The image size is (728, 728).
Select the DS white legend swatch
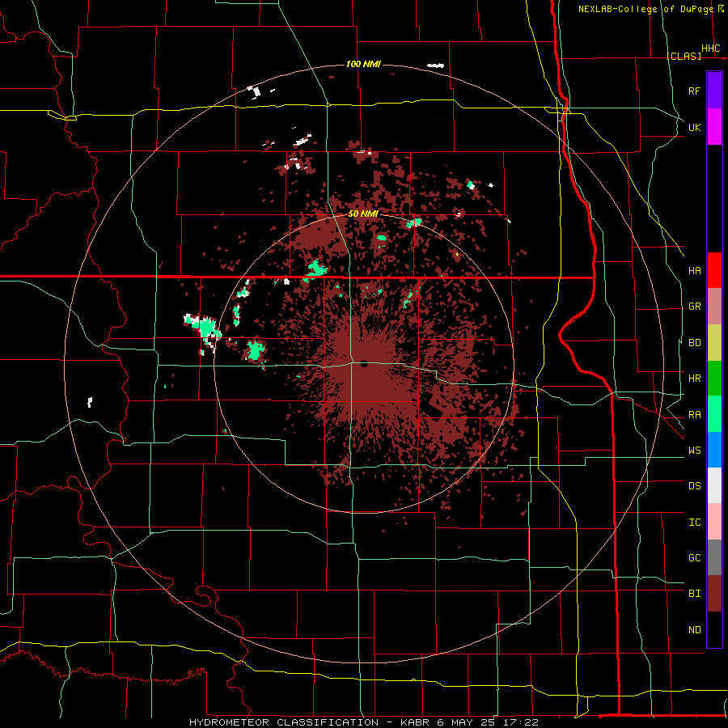tap(714, 485)
